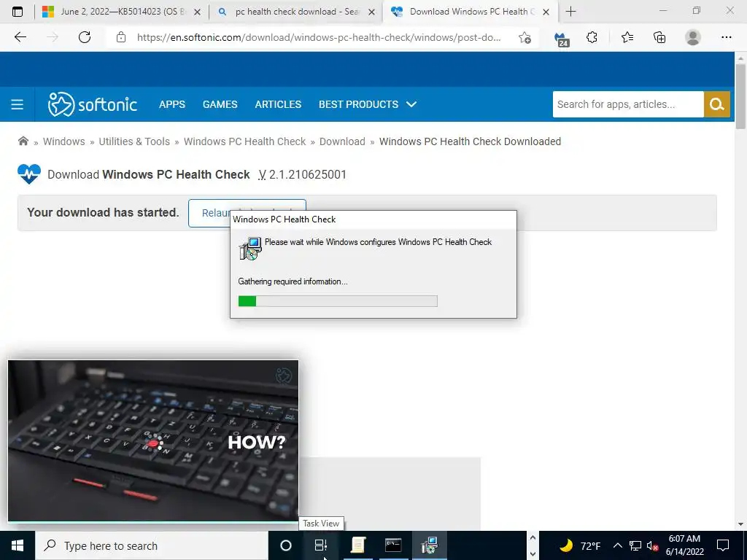Switch to the pc health check download tab
The height and width of the screenshot is (560, 747).
[295, 12]
